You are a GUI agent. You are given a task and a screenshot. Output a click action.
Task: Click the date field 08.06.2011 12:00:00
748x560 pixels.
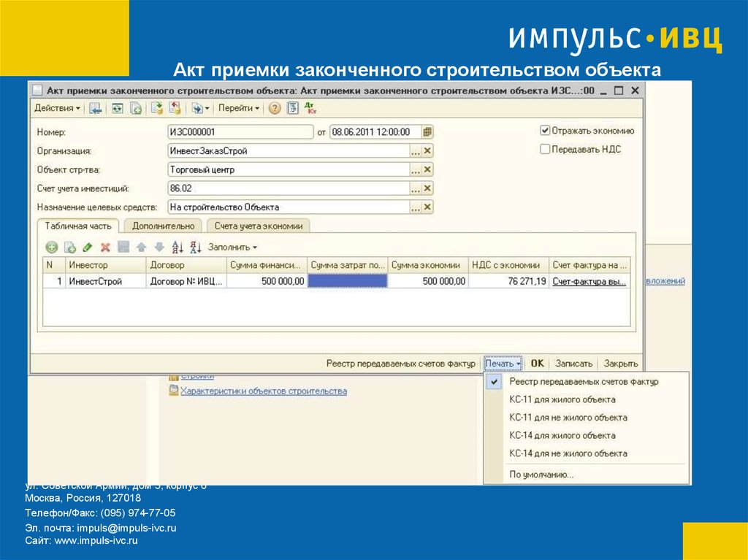click(x=375, y=132)
